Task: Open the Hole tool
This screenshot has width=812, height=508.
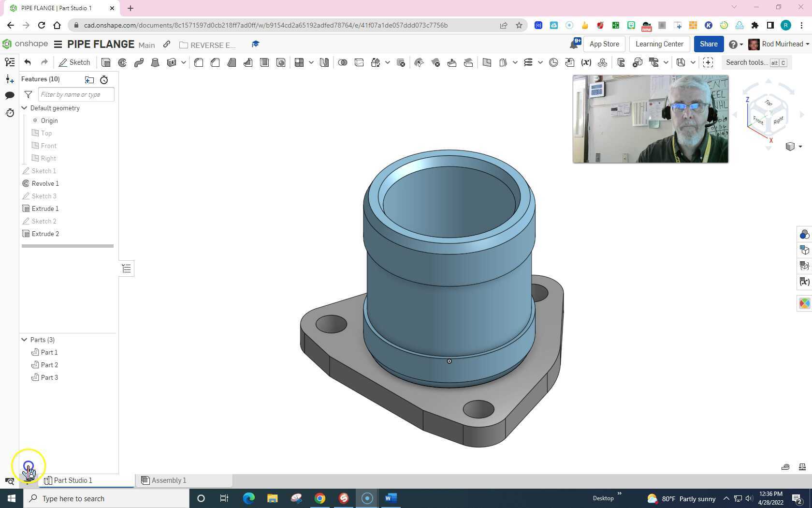Action: coord(281,62)
